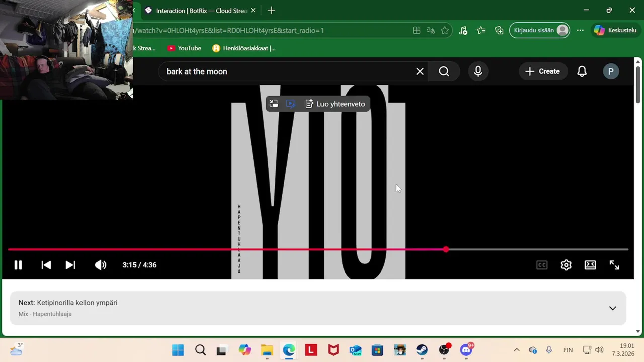Pause the YouTube video
This screenshot has height=362, width=644.
click(x=18, y=265)
